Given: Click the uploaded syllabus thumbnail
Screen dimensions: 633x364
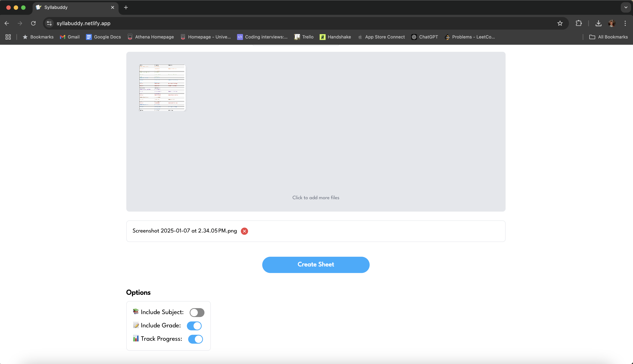Looking at the screenshot, I should point(162,87).
